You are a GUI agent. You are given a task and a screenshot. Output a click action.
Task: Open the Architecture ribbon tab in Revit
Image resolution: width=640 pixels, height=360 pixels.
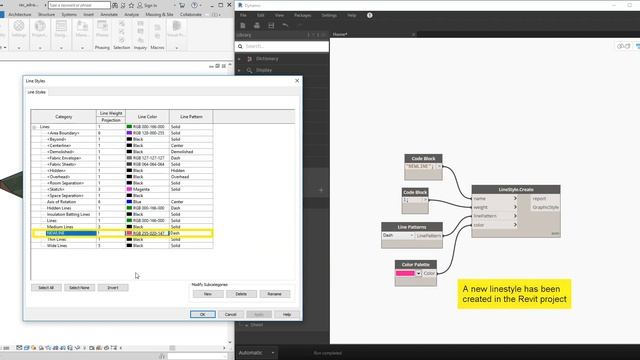coord(20,15)
